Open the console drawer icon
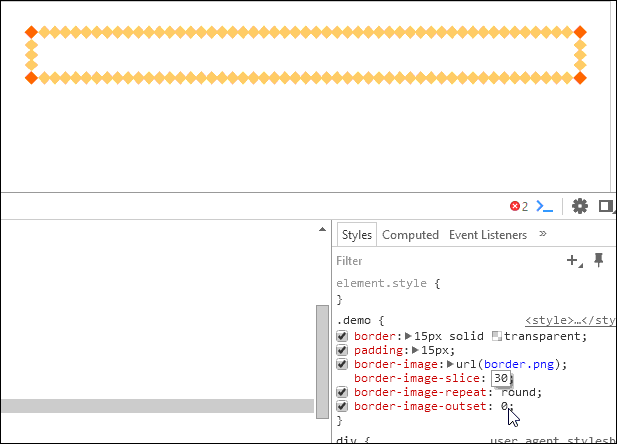 pyautogui.click(x=545, y=206)
